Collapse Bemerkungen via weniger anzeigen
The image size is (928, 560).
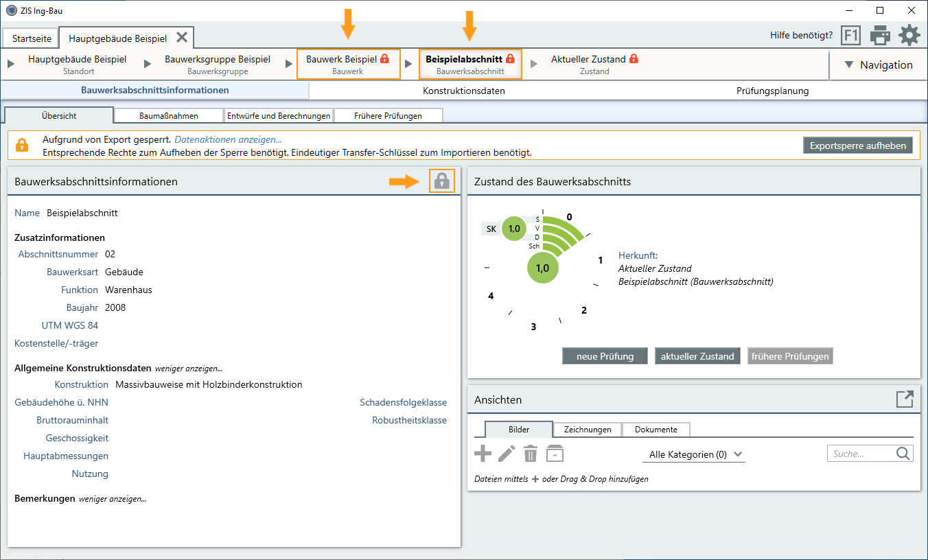pyautogui.click(x=113, y=499)
